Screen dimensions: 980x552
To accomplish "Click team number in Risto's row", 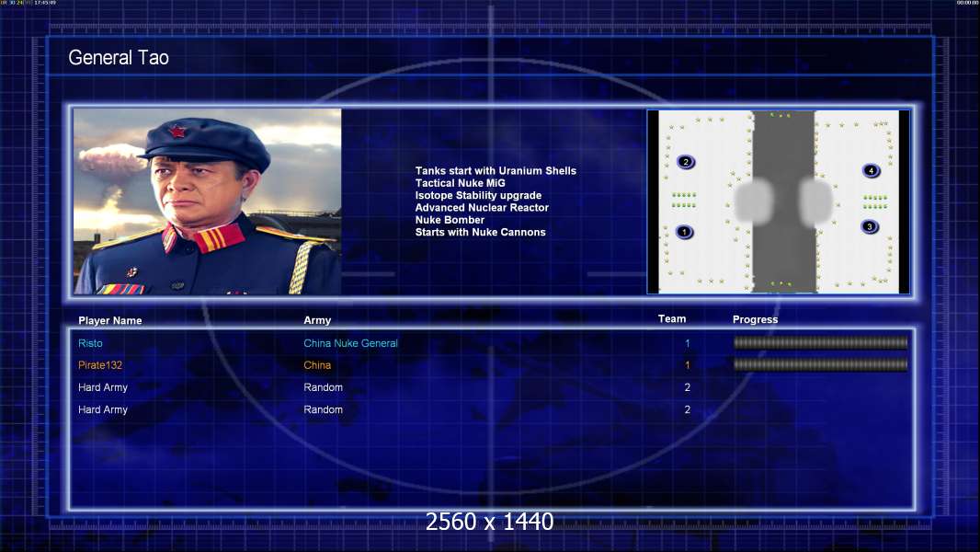I will pos(688,343).
